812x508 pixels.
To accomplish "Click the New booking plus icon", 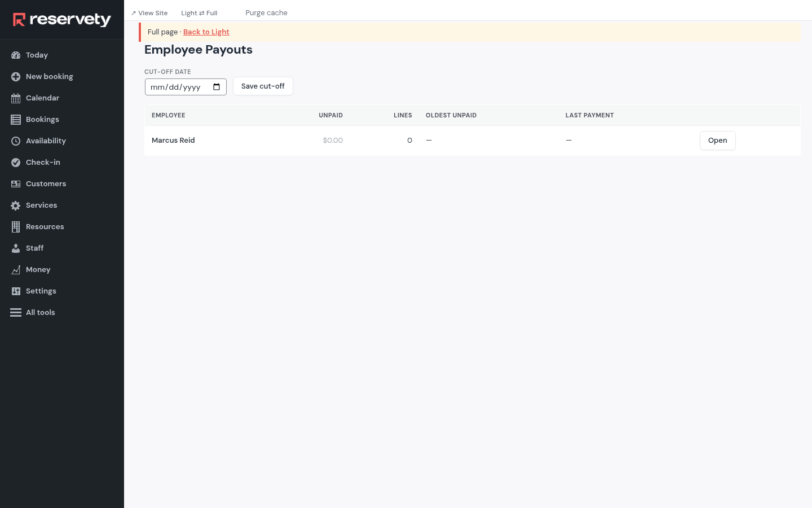I will coord(16,77).
